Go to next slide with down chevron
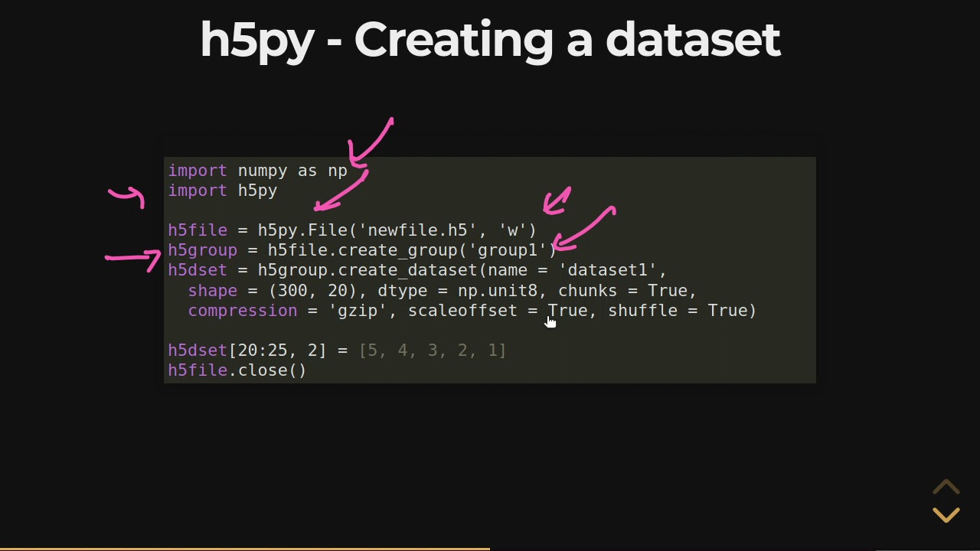Image resolution: width=980 pixels, height=551 pixels. 946,515
